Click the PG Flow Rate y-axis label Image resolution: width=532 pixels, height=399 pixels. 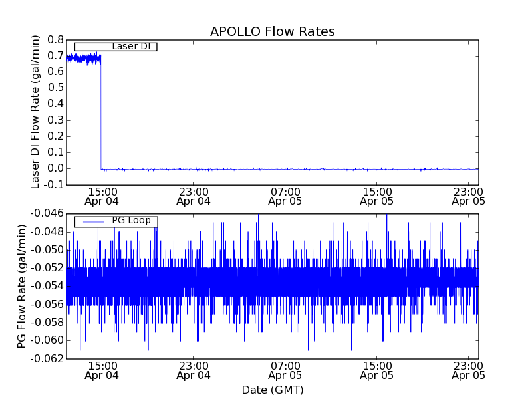23,286
